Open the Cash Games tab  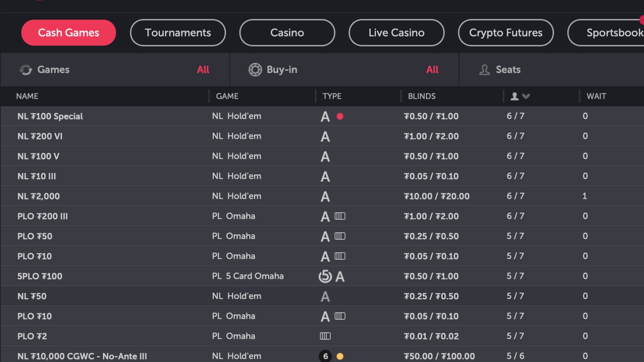(68, 33)
